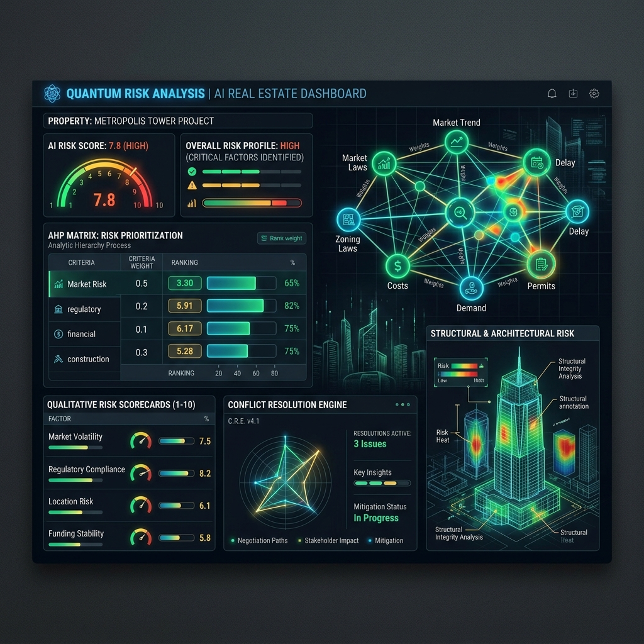This screenshot has height=644, width=644.
Task: Click the construction tools icon
Action: (58, 359)
